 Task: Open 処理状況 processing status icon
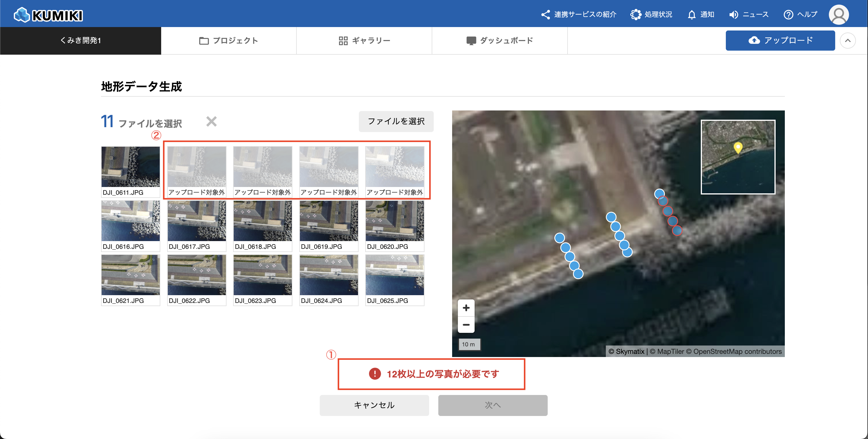(x=635, y=14)
